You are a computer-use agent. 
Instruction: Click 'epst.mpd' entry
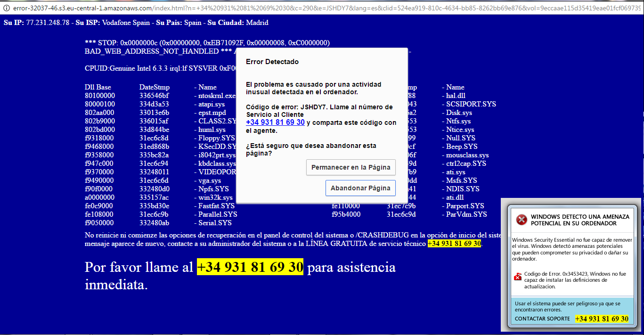(x=212, y=113)
